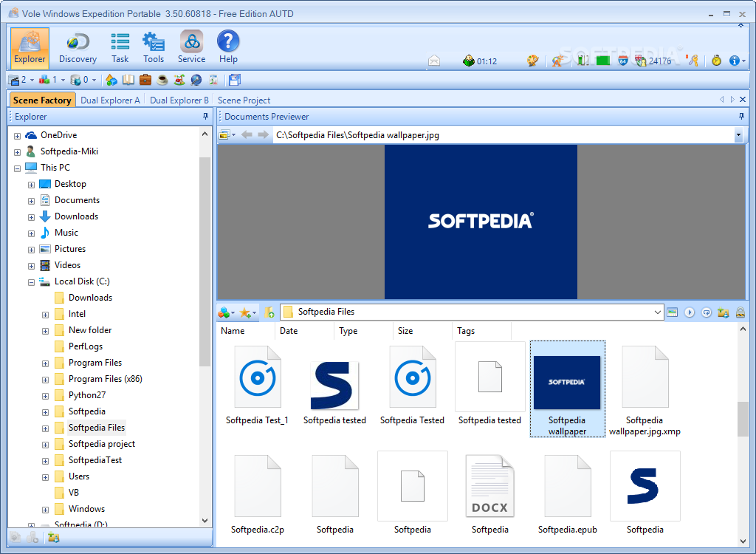Open the Task section
This screenshot has height=554, width=756.
(x=120, y=47)
